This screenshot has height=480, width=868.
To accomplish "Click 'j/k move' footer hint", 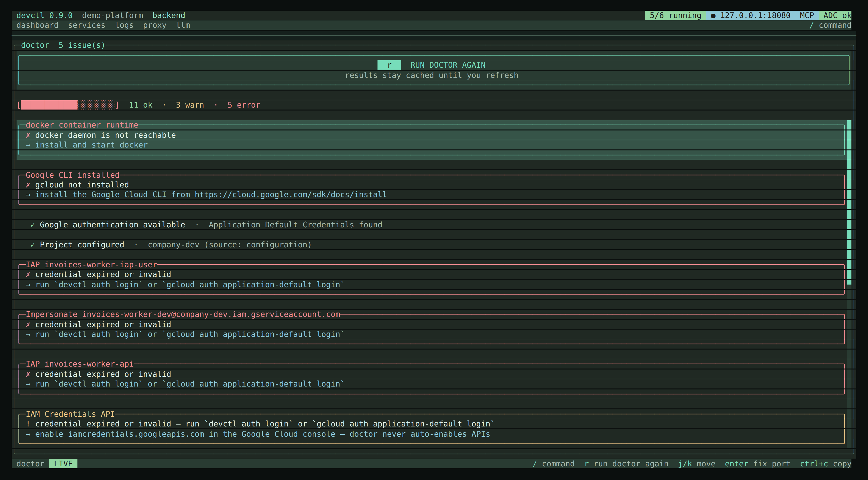I will (697, 464).
